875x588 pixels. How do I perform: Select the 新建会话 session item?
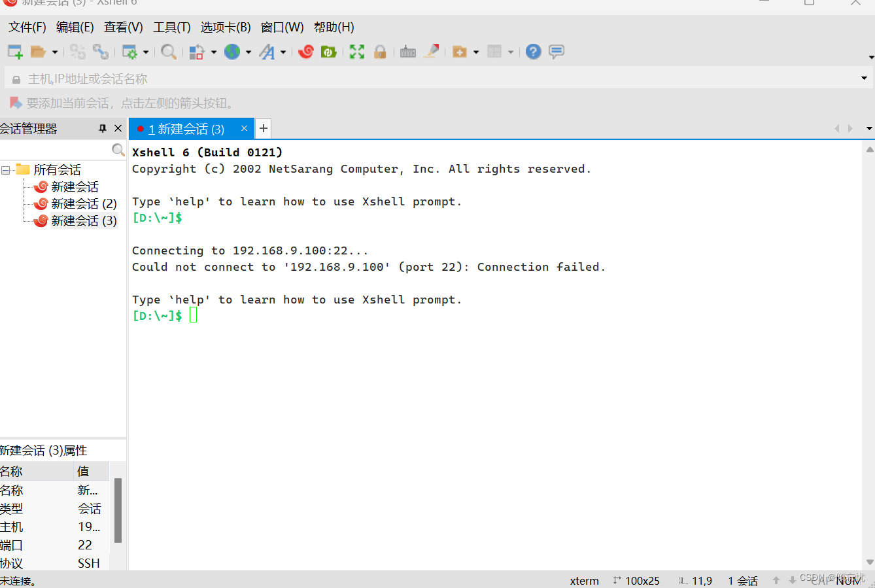[75, 186]
